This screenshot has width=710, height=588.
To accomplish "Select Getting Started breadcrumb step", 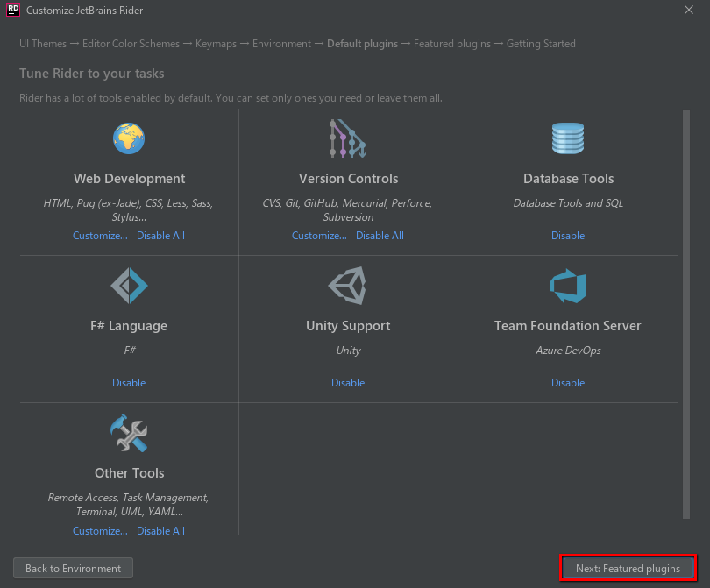I will pyautogui.click(x=541, y=44).
